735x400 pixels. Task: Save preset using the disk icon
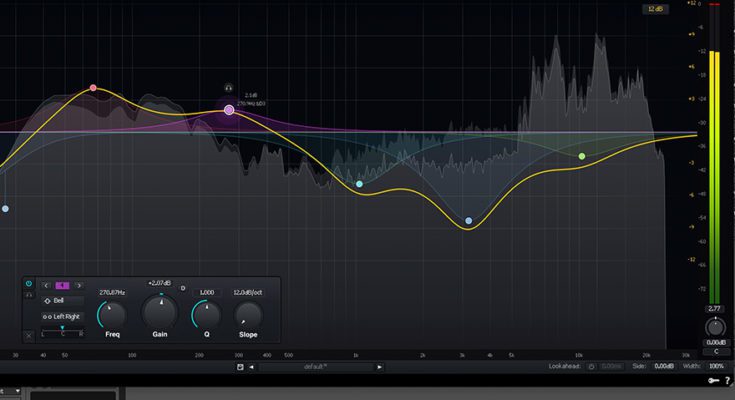pyautogui.click(x=240, y=367)
